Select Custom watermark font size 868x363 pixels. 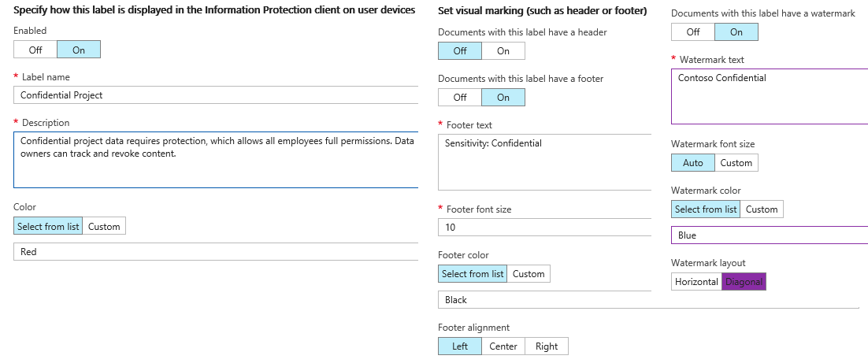pos(736,163)
